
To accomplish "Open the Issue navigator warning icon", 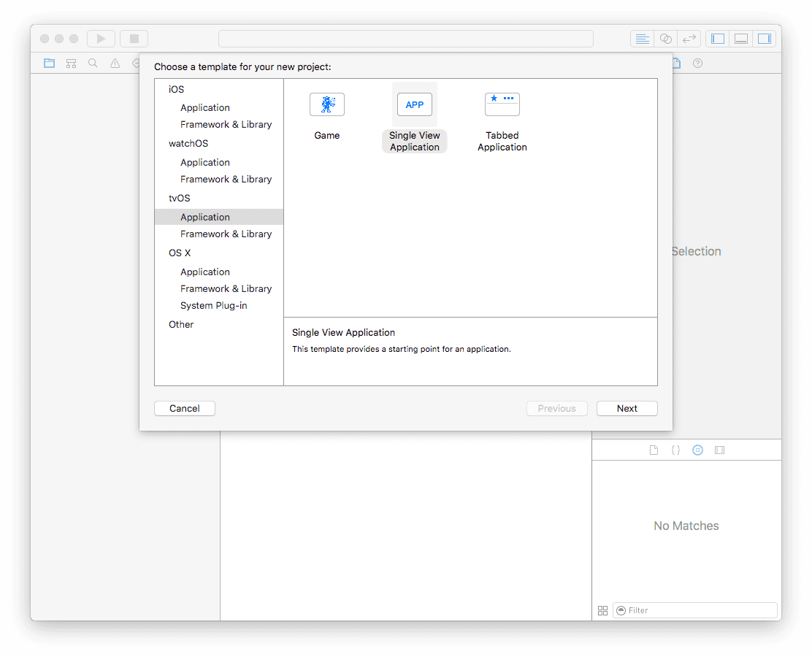I will pos(115,64).
